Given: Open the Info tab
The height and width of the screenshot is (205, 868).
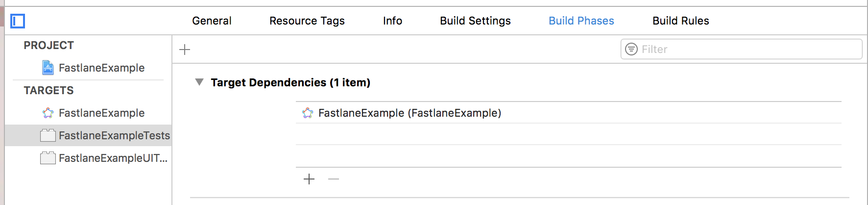Looking at the screenshot, I should (392, 21).
